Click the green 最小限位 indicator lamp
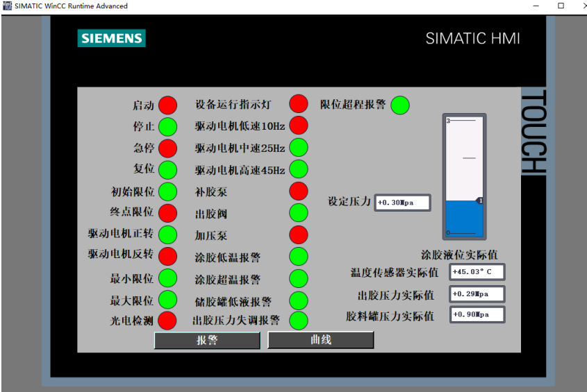The height and width of the screenshot is (392, 587). point(167,278)
